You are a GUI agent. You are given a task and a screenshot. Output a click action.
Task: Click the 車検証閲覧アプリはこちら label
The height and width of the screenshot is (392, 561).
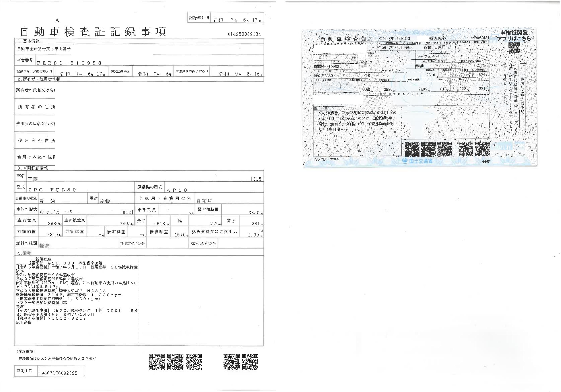click(x=514, y=36)
